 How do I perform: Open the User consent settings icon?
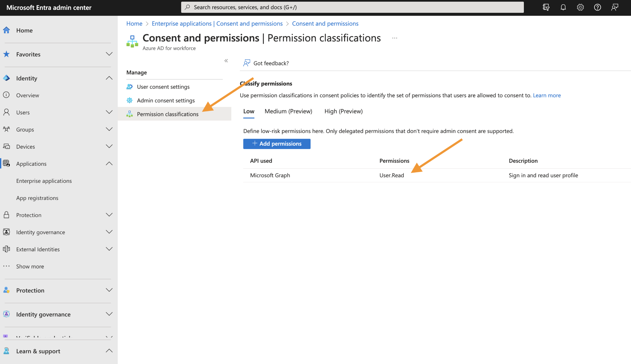[x=130, y=86]
